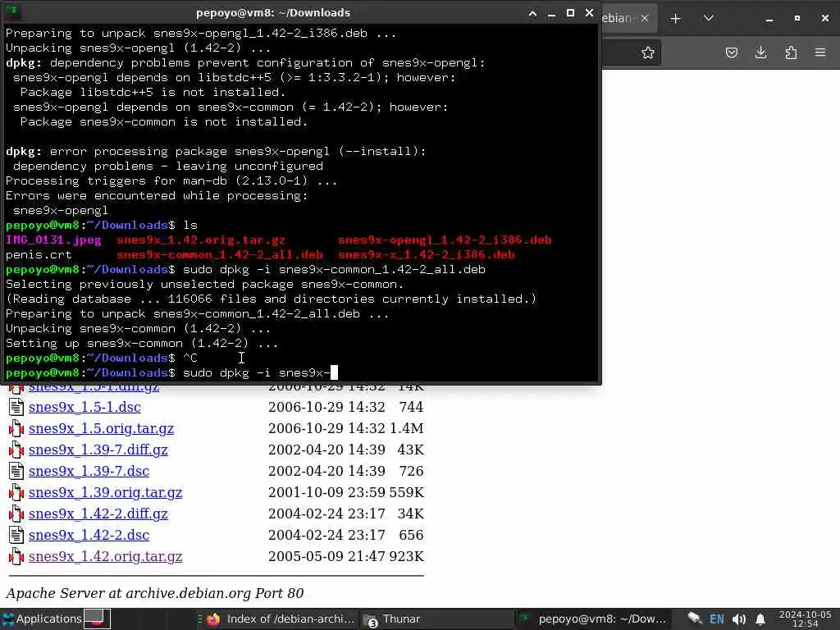Click document icon beside snes9x_1.42-2.dsc

pyautogui.click(x=16, y=535)
